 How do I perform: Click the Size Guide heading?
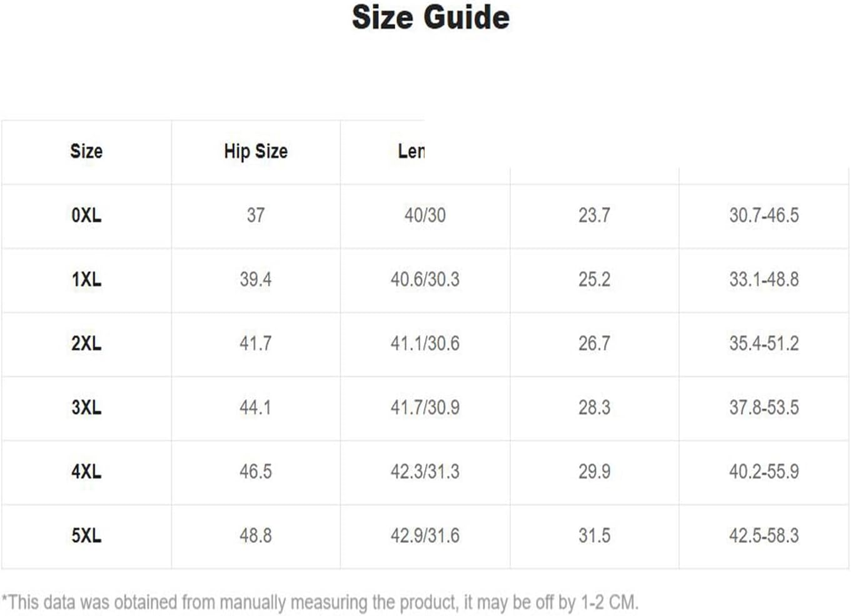[430, 18]
